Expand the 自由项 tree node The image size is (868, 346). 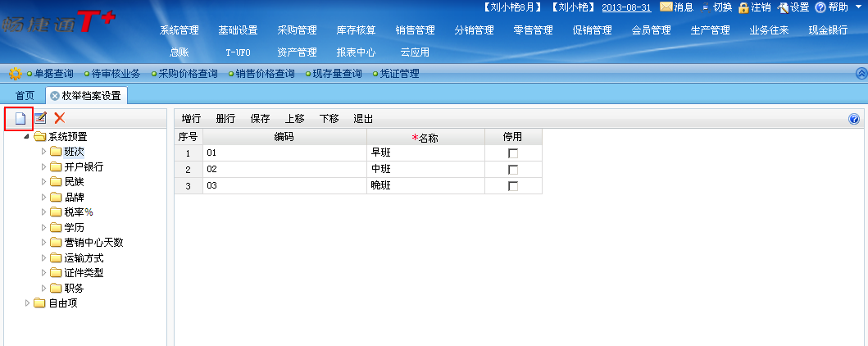click(28, 303)
